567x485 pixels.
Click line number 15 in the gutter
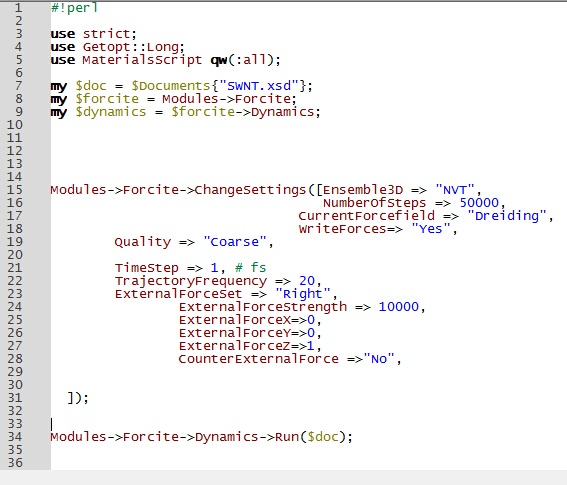[x=14, y=190]
